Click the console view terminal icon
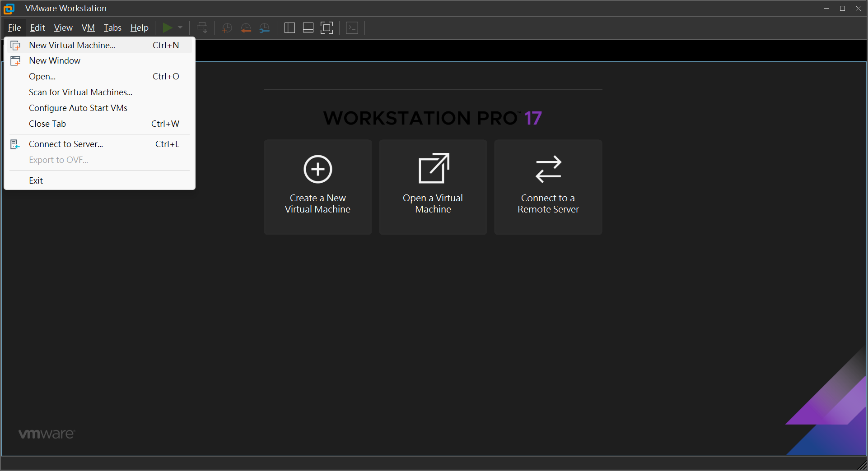The width and height of the screenshot is (868, 471). (x=352, y=28)
